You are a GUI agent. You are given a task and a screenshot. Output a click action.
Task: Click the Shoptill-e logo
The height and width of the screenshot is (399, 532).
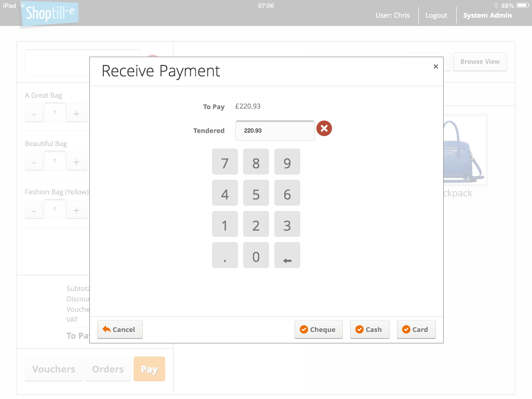click(48, 15)
